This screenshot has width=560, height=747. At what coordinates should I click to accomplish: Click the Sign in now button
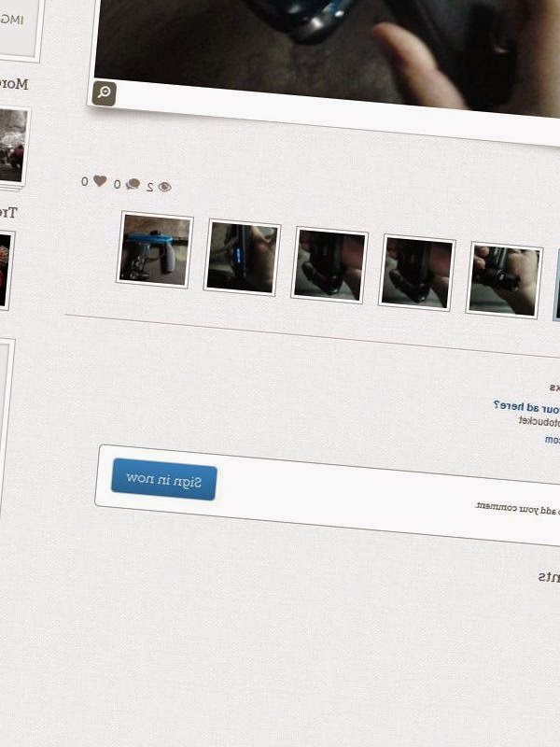tap(164, 479)
